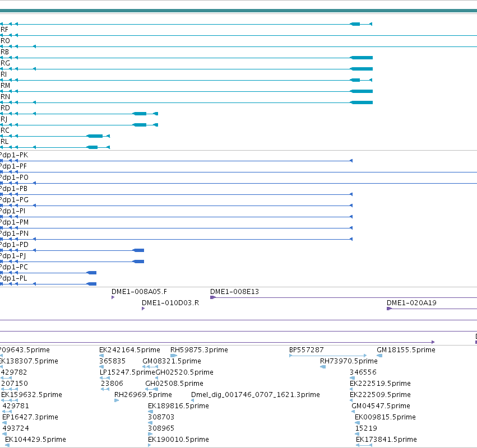The height and width of the screenshot is (448, 477).
Task: Click the RI transcript's short exon block
Action: click(355, 80)
